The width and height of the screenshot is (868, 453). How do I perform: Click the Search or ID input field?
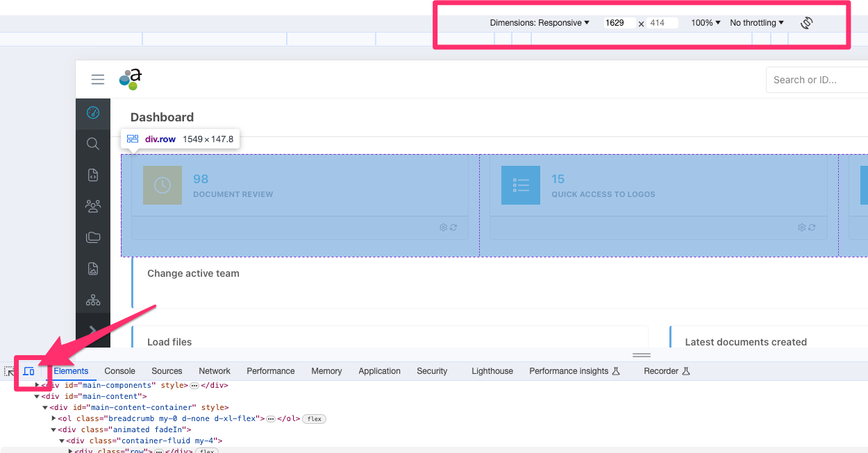[x=816, y=80]
